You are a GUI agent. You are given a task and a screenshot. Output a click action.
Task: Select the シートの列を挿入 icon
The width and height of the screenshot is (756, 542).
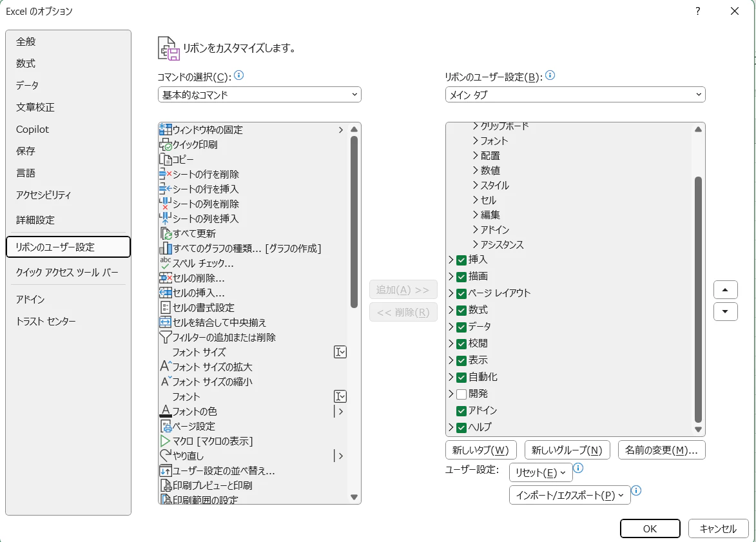point(166,218)
